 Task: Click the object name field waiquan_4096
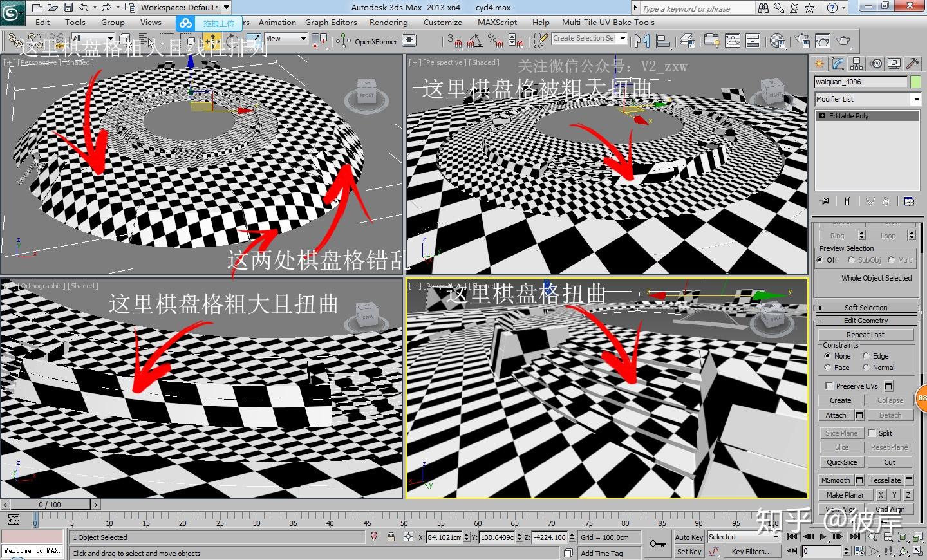pyautogui.click(x=861, y=82)
